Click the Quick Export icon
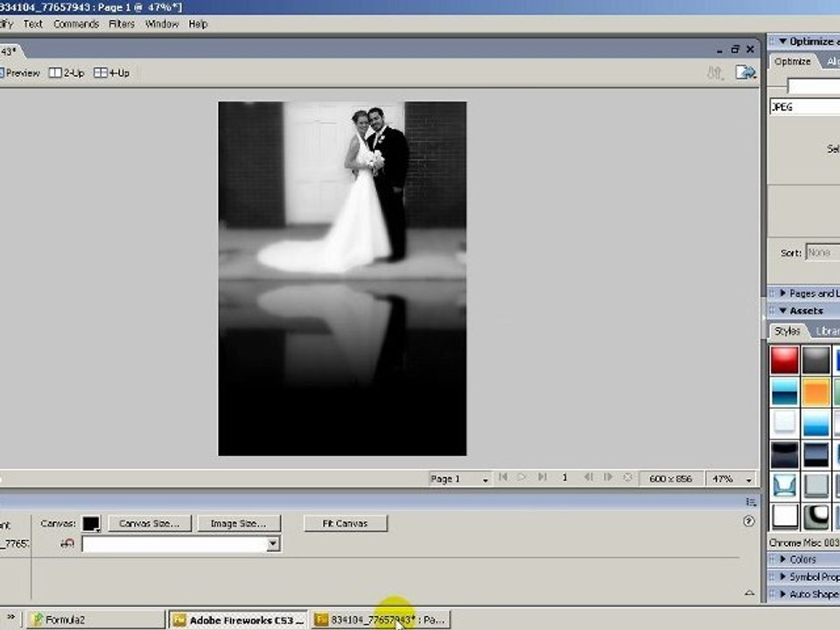The height and width of the screenshot is (630, 840). click(745, 73)
